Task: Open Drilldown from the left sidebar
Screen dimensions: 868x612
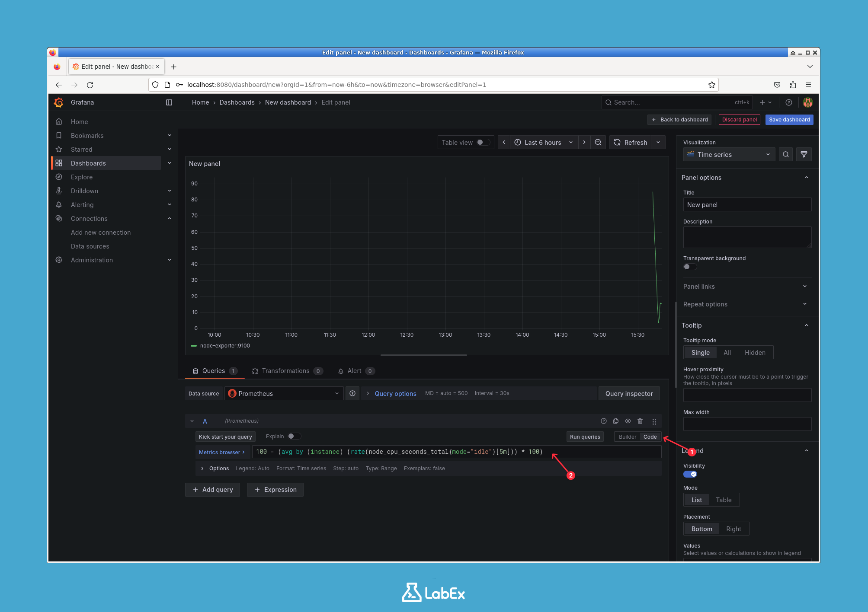Action: coord(84,191)
